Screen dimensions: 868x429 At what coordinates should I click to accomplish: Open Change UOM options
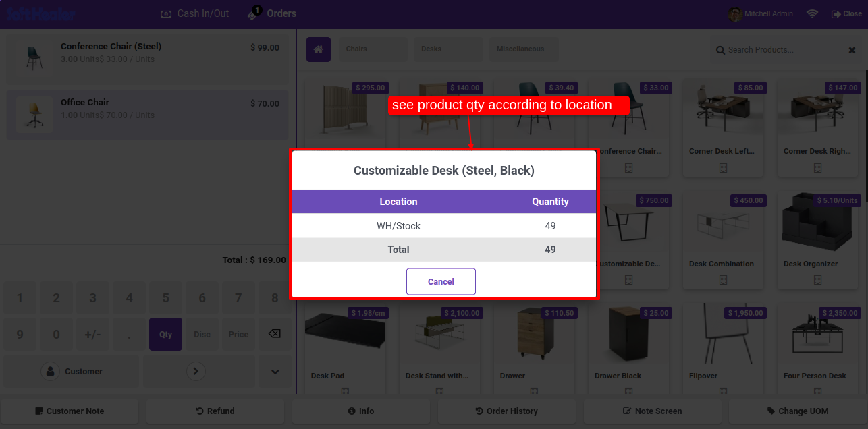[798, 411]
